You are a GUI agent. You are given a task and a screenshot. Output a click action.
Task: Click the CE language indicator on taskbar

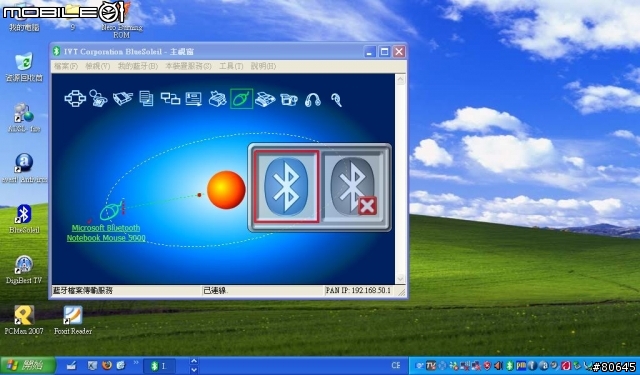(x=396, y=366)
